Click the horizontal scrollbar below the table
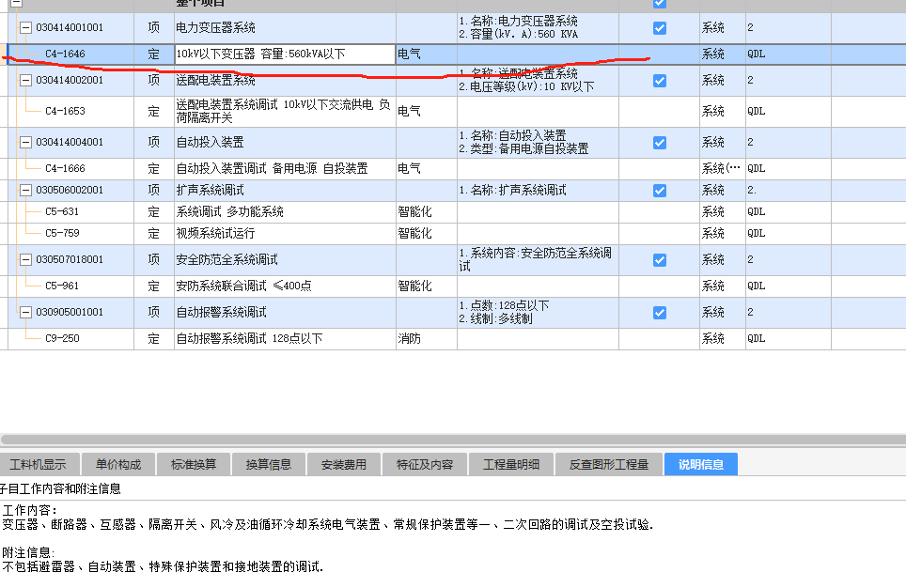 click(453, 440)
